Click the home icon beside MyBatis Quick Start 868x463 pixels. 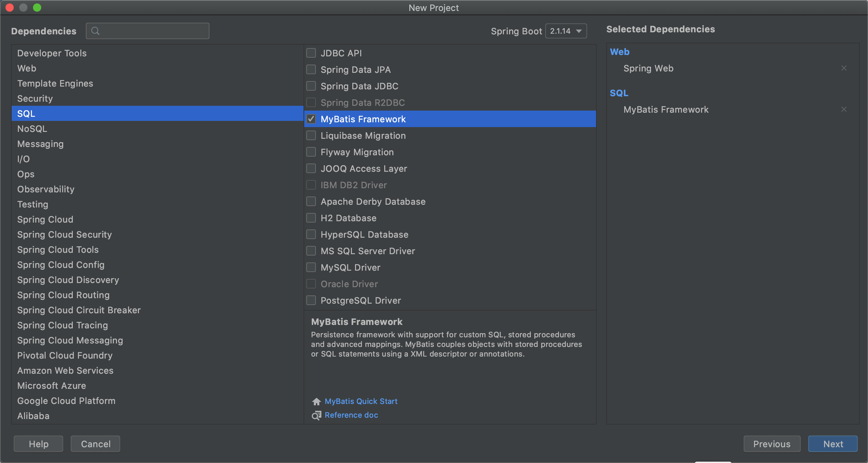click(x=316, y=401)
